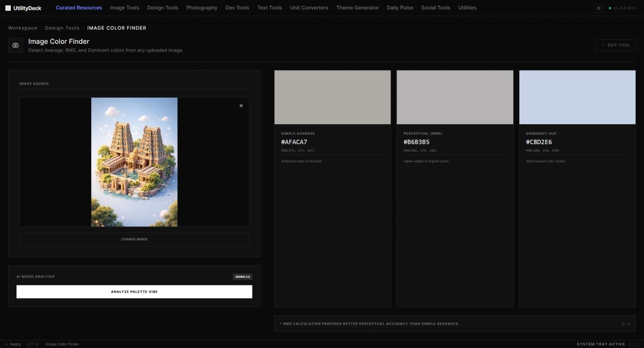644x348 pixels.
Task: Open the Unit Converters section
Action: [309, 8]
